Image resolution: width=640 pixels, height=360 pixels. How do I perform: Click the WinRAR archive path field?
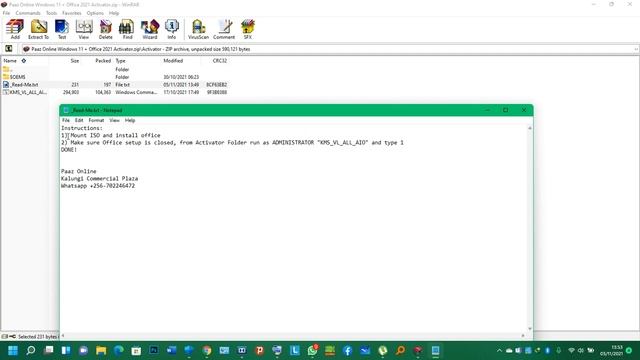327,49
